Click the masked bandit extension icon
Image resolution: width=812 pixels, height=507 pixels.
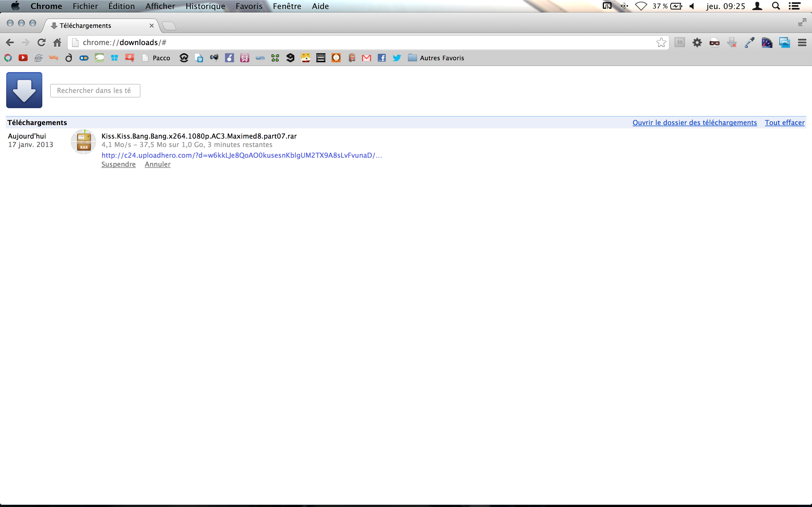pyautogui.click(x=714, y=43)
